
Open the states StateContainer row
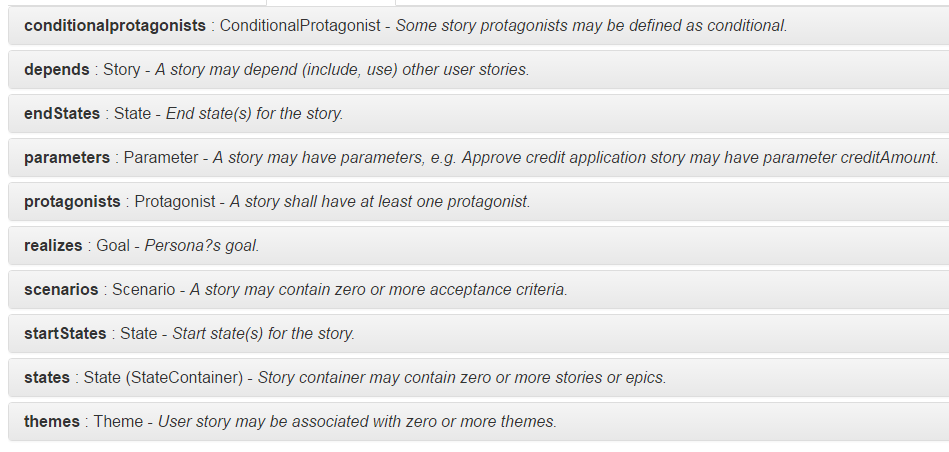coord(478,378)
